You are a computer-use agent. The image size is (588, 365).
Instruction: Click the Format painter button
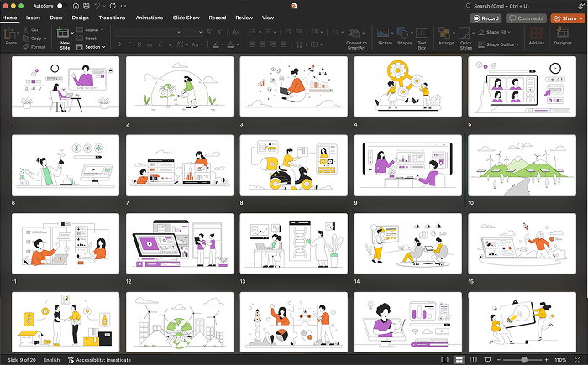(x=34, y=47)
